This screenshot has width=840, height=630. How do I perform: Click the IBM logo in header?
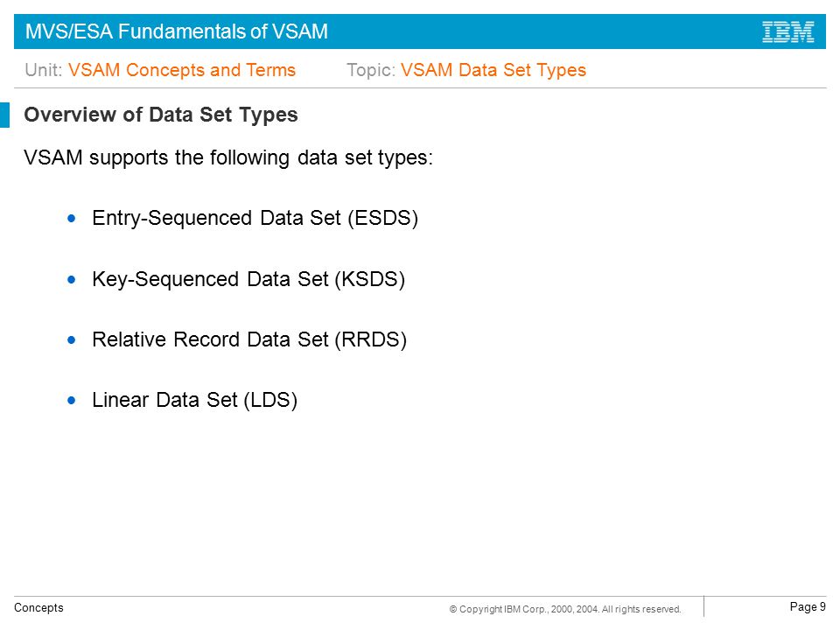pyautogui.click(x=788, y=32)
